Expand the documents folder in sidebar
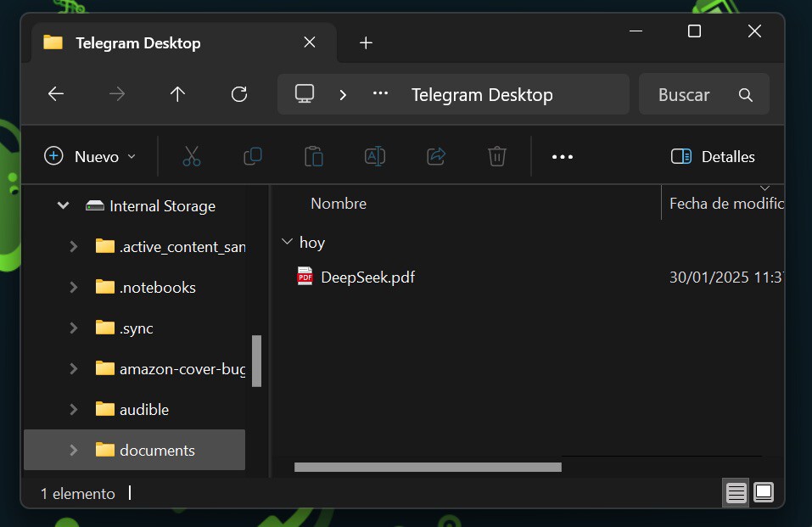The width and height of the screenshot is (812, 527). pyautogui.click(x=74, y=450)
